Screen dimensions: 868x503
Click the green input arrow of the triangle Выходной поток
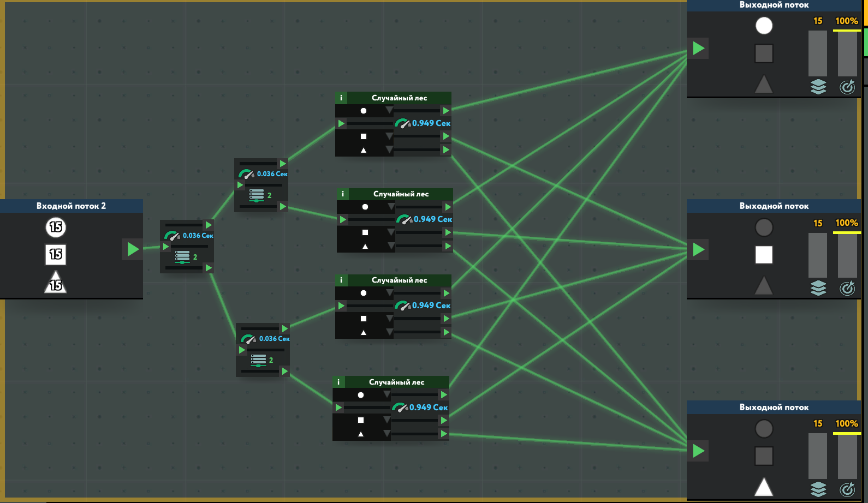(698, 451)
